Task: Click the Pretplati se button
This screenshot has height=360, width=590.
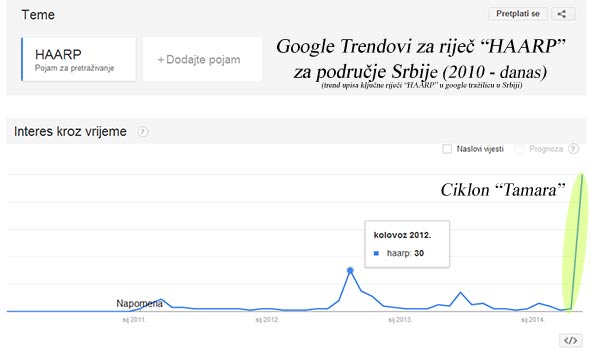Action: coord(518,14)
